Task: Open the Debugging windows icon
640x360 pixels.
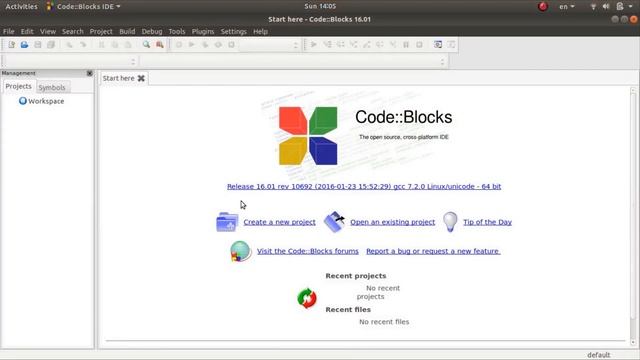Action: point(438,44)
